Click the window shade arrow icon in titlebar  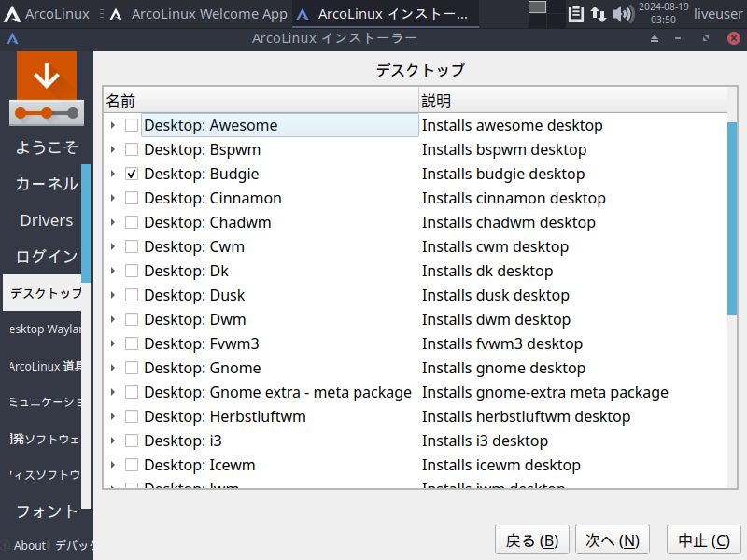click(655, 39)
